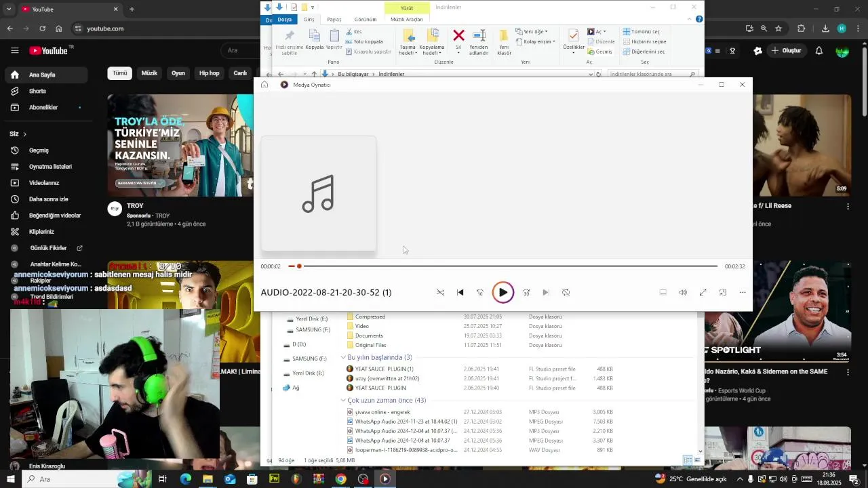Click Yolu kopyala in the ribbon
The image size is (868, 488).
click(365, 41)
